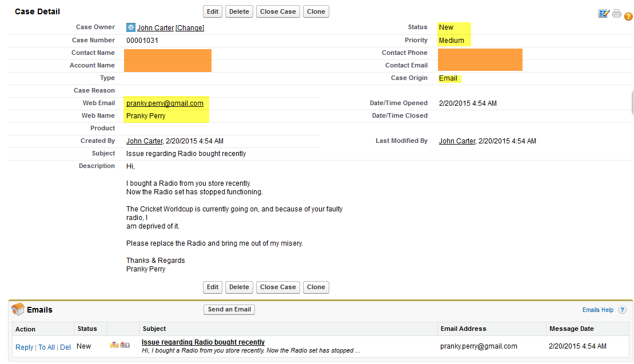The width and height of the screenshot is (634, 364).
Task: Click the envelope status icon in email row
Action: pos(114,345)
